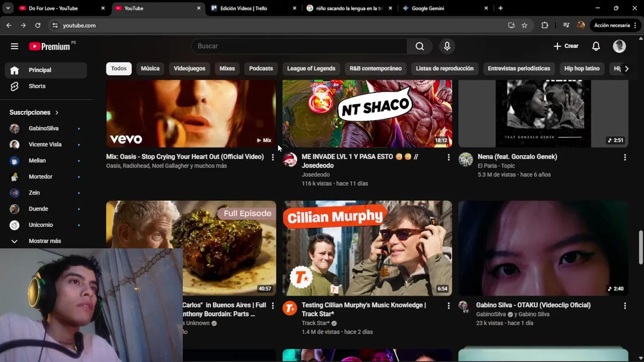
Task: Open the account avatar menu
Action: tap(619, 46)
